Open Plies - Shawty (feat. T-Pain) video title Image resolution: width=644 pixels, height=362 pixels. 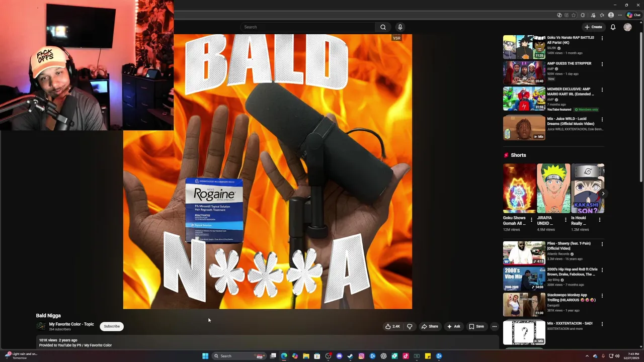569,246
